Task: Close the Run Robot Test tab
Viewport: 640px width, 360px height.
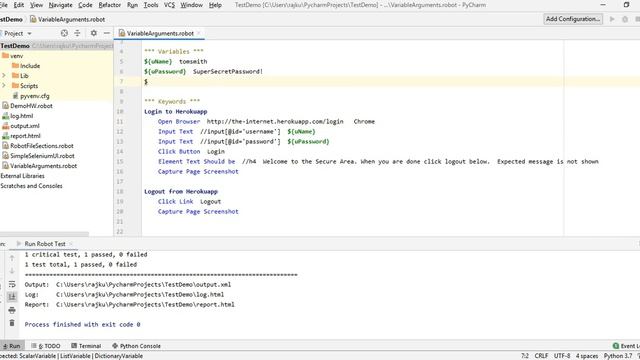Action: click(71, 244)
